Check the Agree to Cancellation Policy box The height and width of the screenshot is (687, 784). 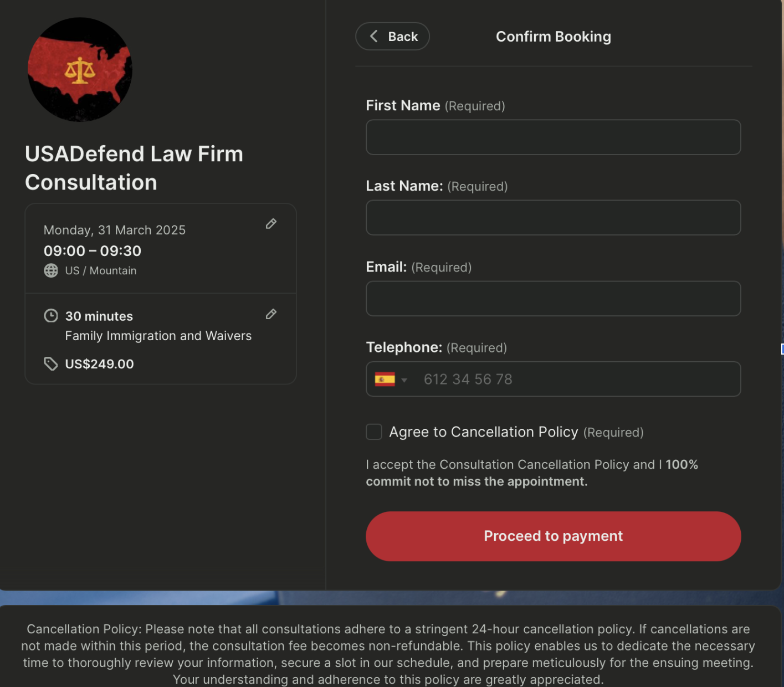pos(373,432)
